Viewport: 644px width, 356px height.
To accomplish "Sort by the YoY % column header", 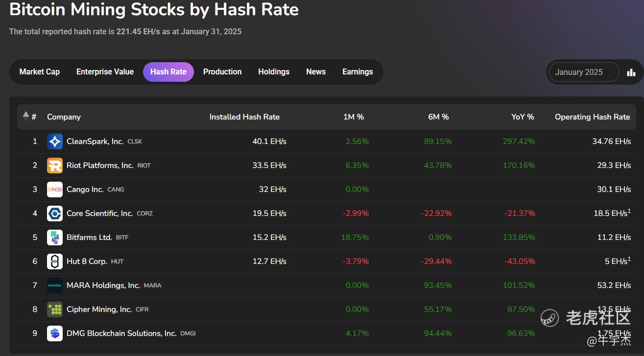I will click(523, 117).
